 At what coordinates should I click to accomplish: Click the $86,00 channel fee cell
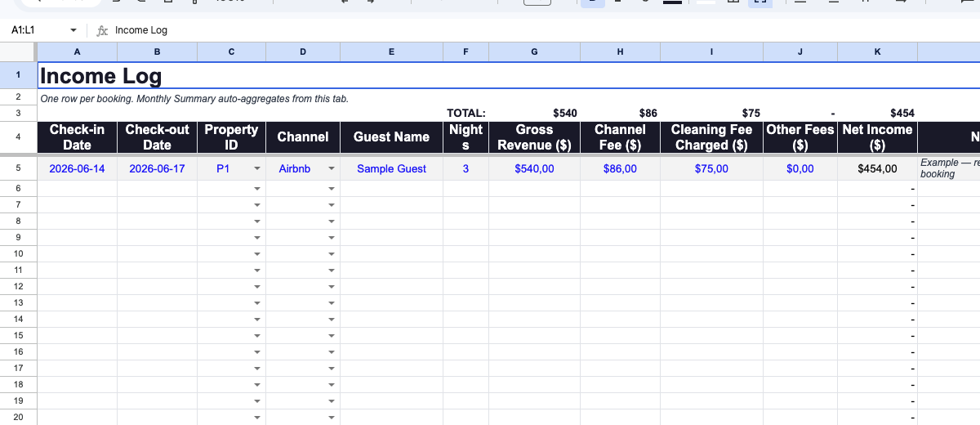tap(621, 169)
